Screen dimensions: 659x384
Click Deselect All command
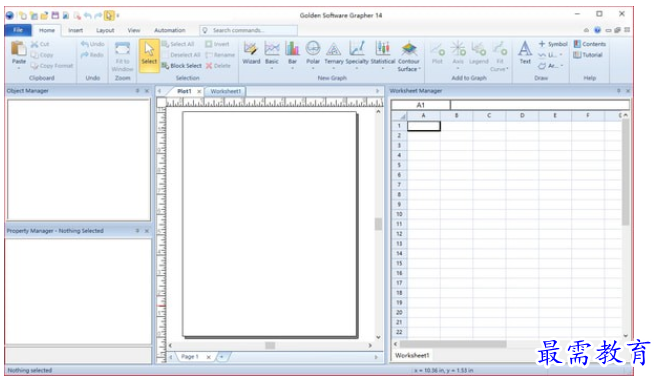point(181,55)
